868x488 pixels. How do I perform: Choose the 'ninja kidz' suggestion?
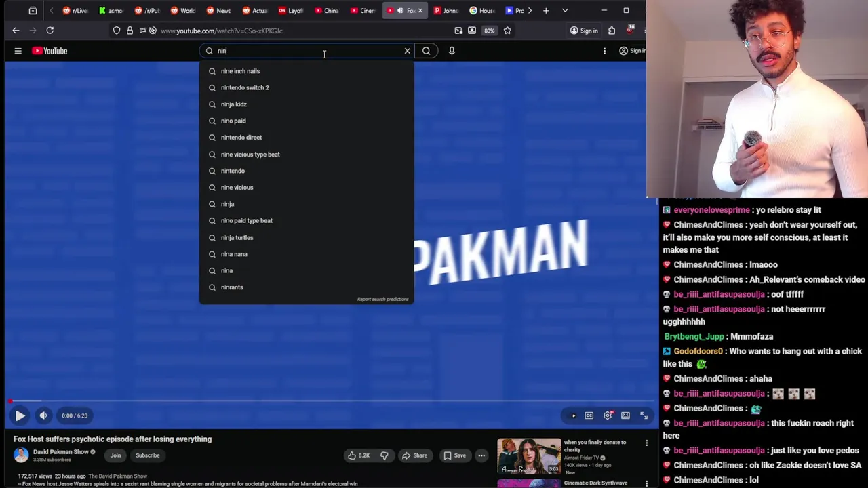tap(307, 104)
